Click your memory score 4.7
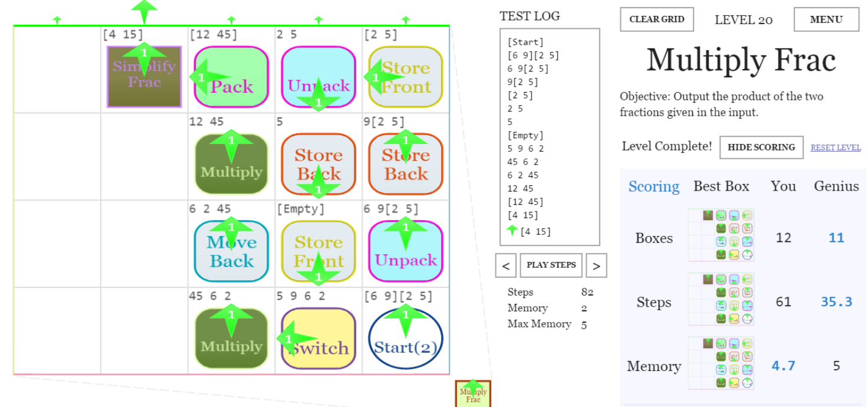The width and height of the screenshot is (868, 407). point(783,366)
